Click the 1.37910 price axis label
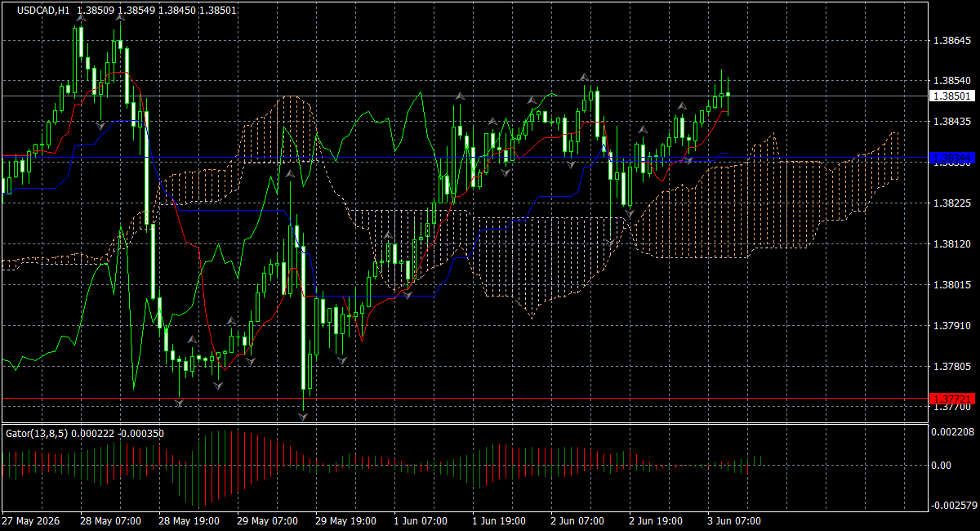 click(951, 326)
